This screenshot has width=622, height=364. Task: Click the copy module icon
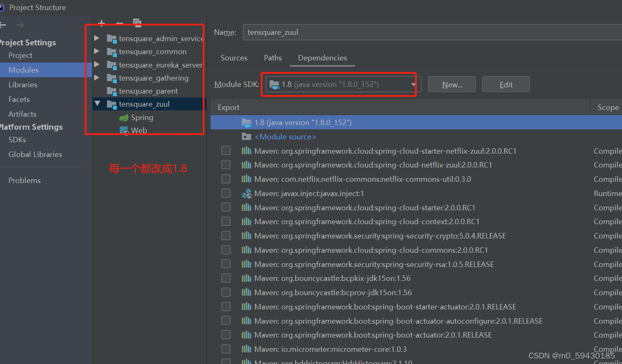(137, 23)
